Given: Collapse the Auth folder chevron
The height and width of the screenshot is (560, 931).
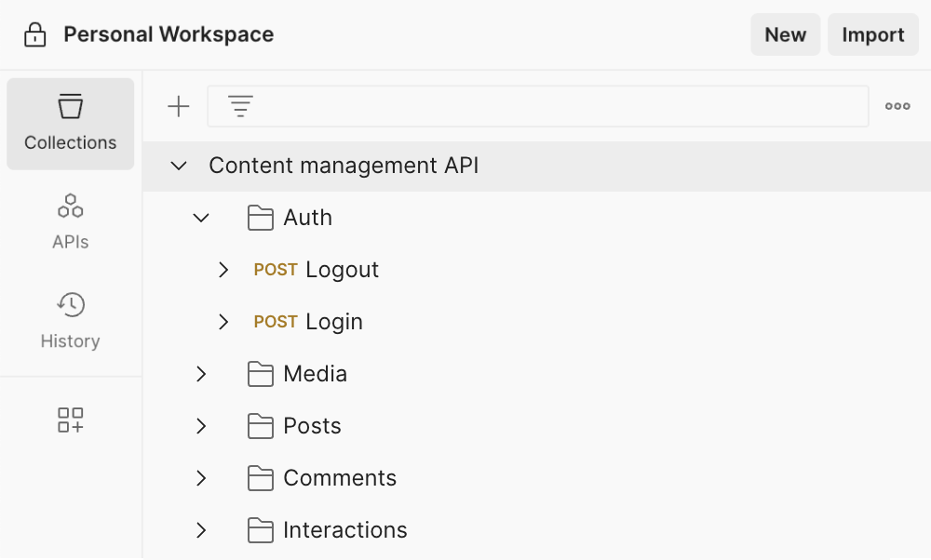Looking at the screenshot, I should 201,218.
